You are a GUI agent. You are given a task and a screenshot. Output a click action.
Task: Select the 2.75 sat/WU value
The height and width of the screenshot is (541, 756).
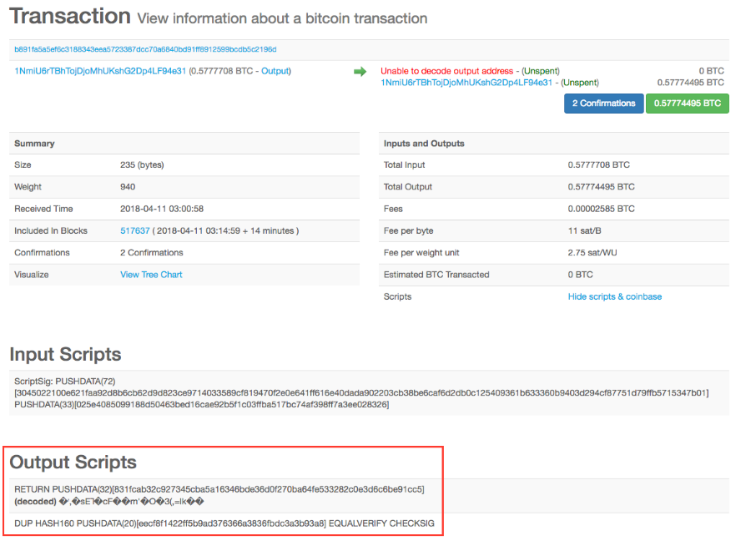coord(592,253)
